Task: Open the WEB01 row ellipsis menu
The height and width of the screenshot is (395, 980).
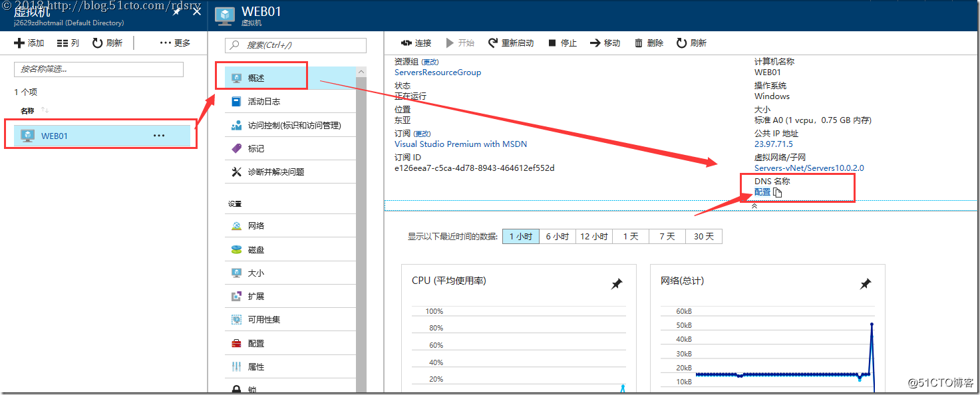Action: click(x=159, y=136)
